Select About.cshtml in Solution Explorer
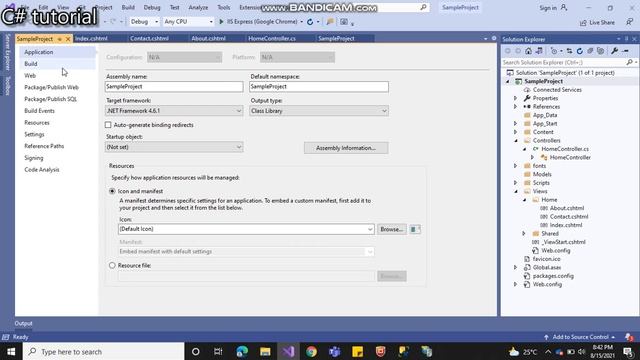Viewport: 640px width, 360px height. (567, 208)
